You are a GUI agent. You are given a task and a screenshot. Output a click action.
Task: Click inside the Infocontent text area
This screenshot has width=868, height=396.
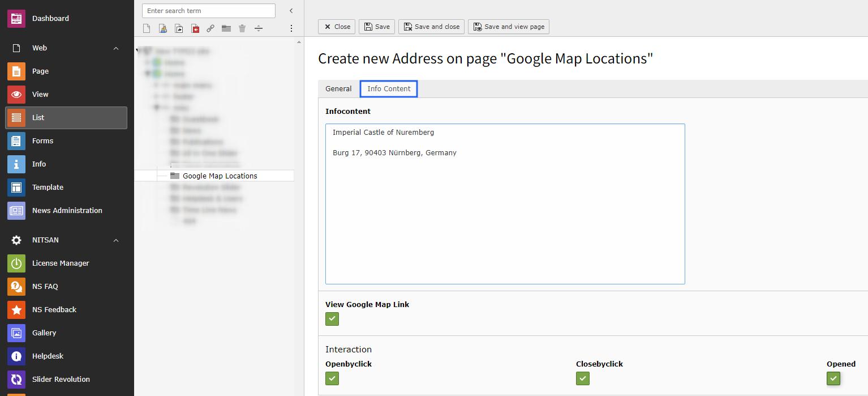(x=505, y=204)
